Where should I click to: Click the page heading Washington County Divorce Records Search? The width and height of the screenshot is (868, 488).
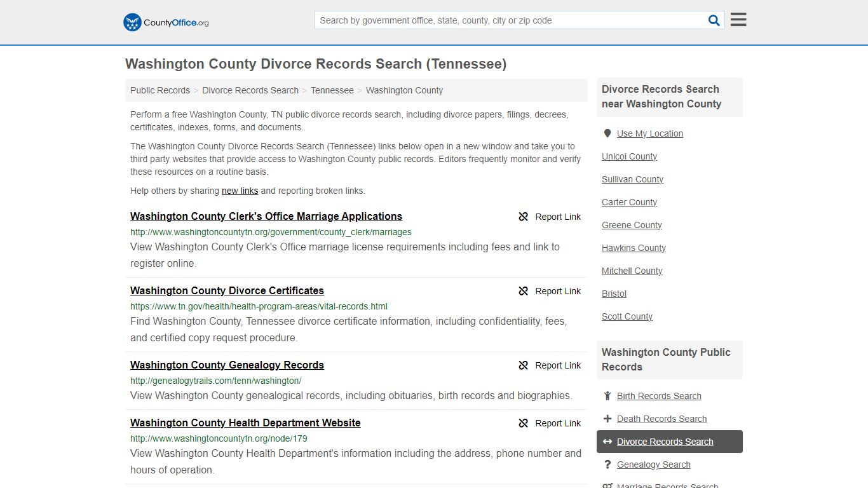316,64
